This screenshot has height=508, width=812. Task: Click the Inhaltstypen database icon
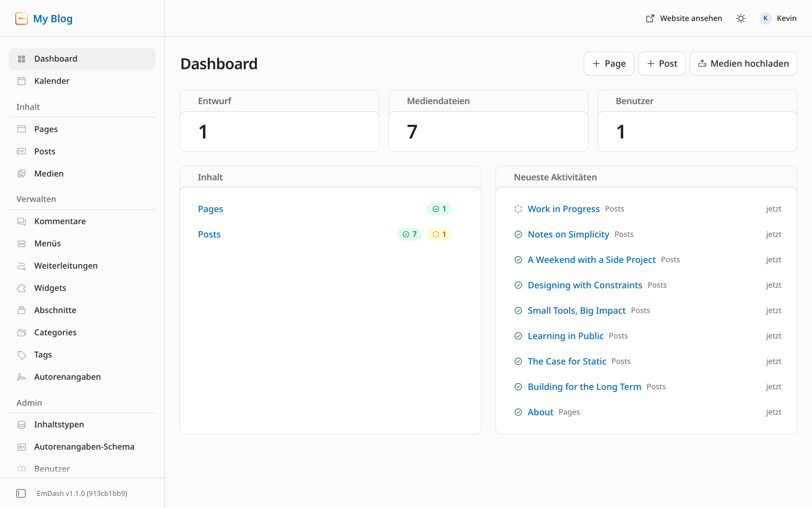22,425
